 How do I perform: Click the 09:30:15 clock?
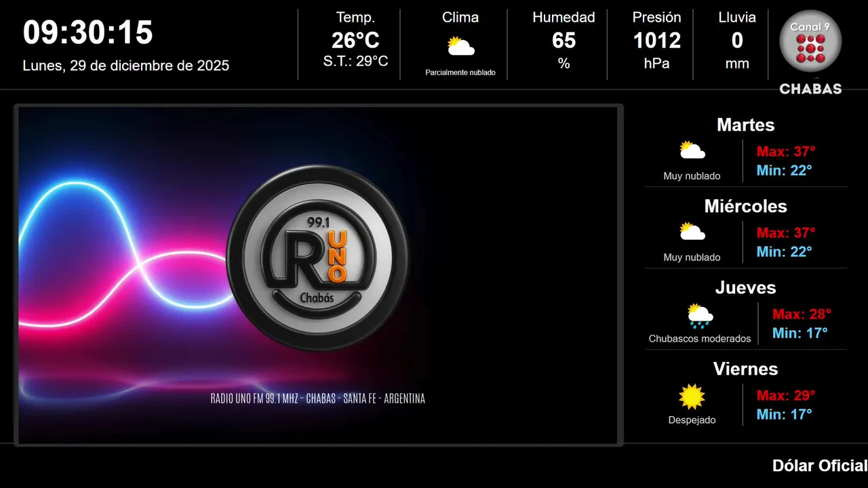(x=88, y=33)
